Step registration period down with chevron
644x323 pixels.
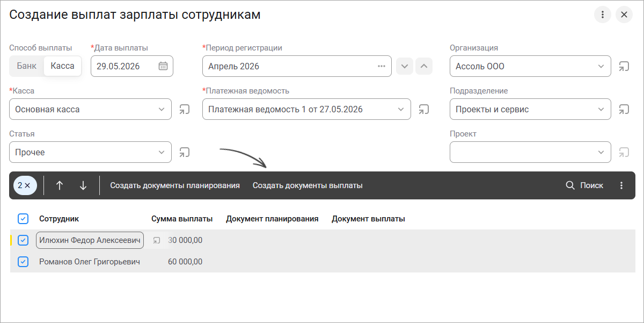pos(405,66)
